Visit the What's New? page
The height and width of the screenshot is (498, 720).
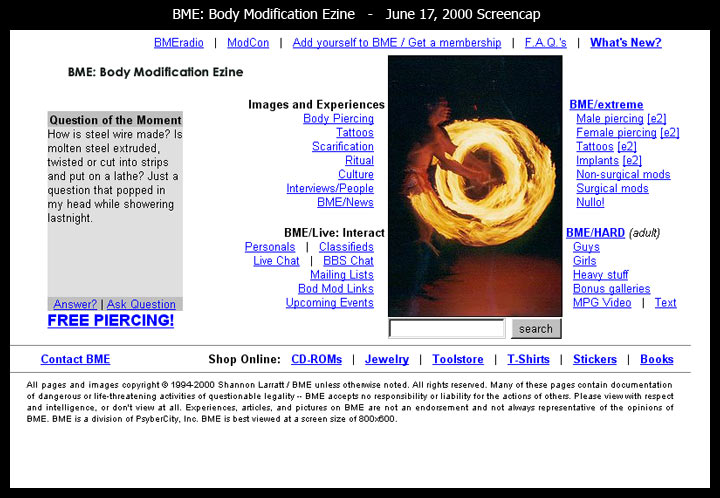[625, 43]
